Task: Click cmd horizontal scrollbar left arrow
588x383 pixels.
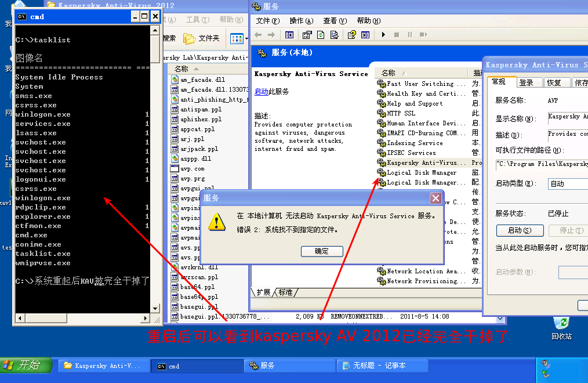Action: click(20, 318)
